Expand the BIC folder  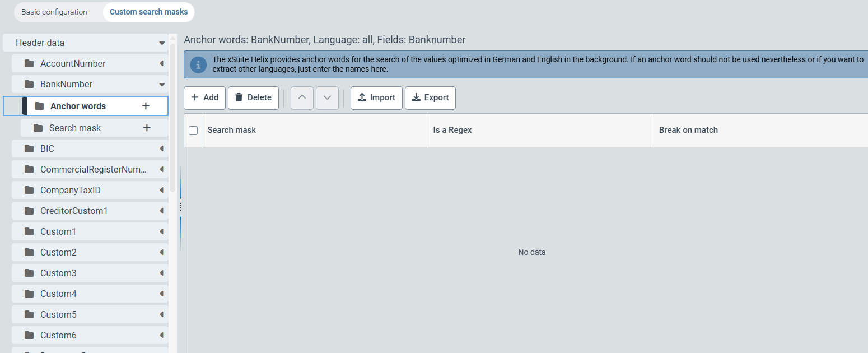(x=162, y=148)
